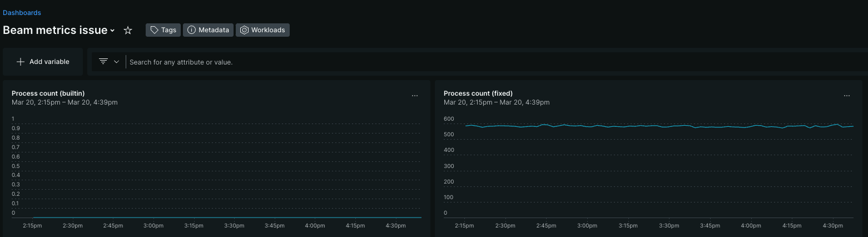This screenshot has height=237, width=868.
Task: Open the Process count (fixed) widget menu
Action: click(x=846, y=96)
